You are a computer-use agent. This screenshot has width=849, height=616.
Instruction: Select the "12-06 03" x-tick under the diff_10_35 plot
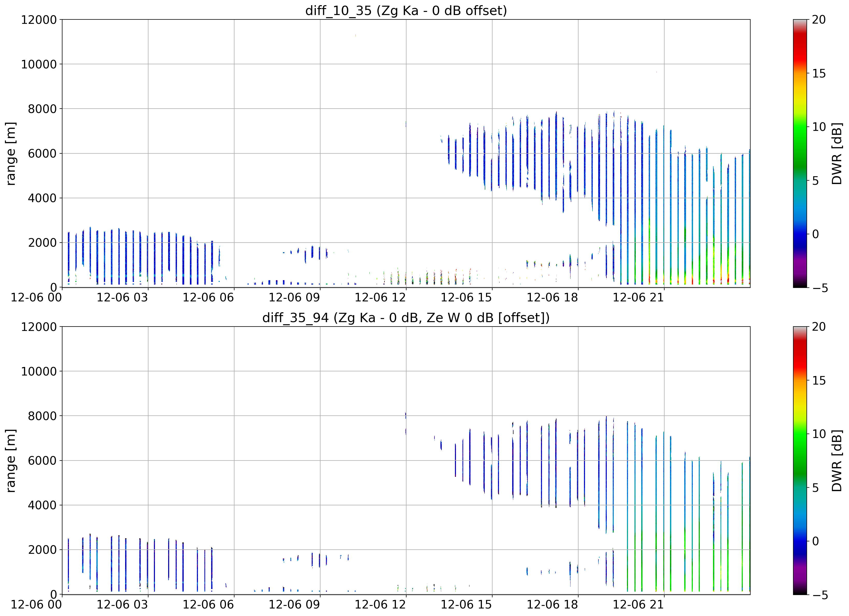122,298
